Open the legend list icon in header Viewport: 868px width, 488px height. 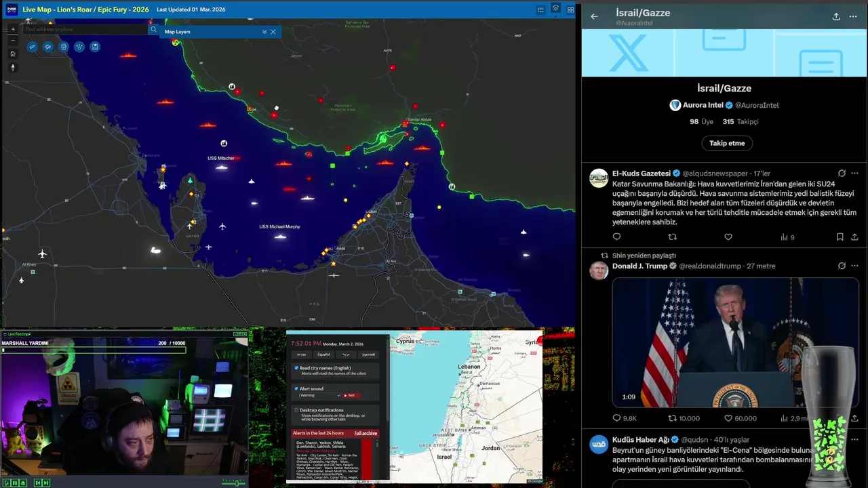pyautogui.click(x=540, y=9)
